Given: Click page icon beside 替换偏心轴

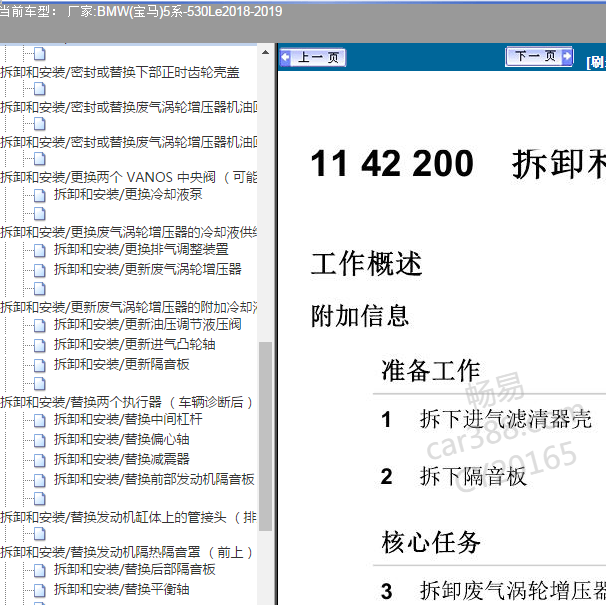Looking at the screenshot, I should [x=39, y=440].
